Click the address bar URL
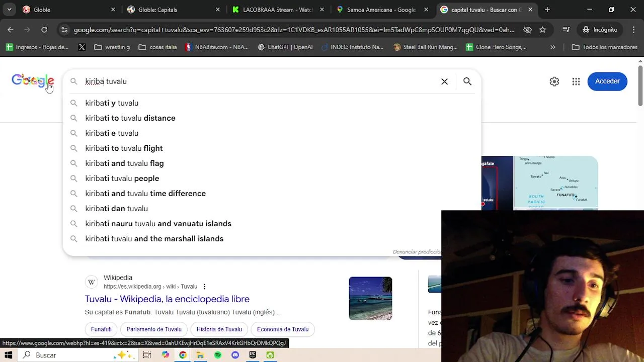Viewport: 644px width, 362px height. pos(294,30)
